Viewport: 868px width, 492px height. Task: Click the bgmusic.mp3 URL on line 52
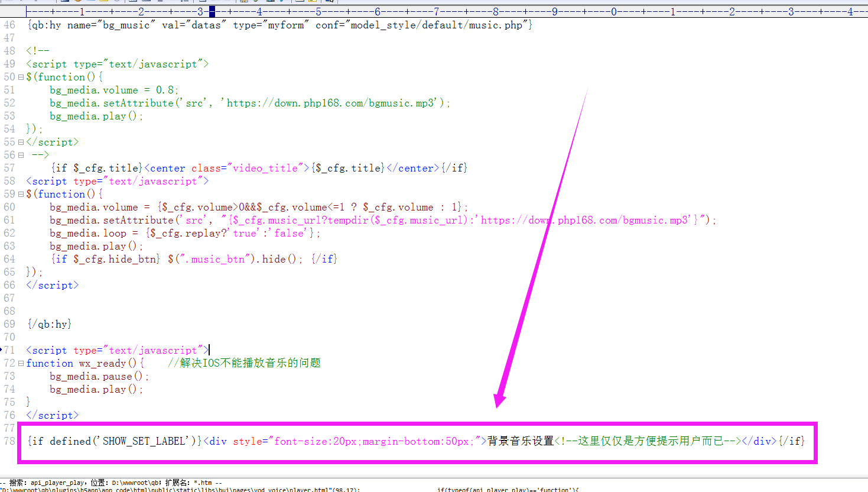[x=331, y=103]
